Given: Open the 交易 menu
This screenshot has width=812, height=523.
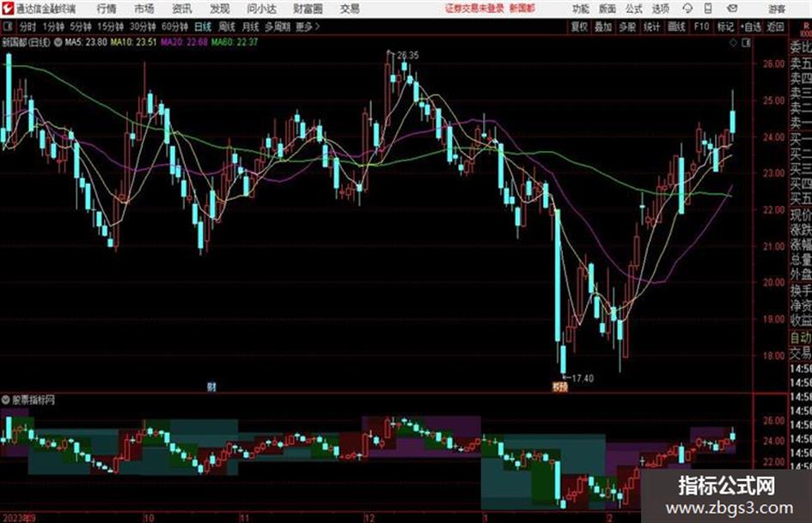Looking at the screenshot, I should point(350,9).
